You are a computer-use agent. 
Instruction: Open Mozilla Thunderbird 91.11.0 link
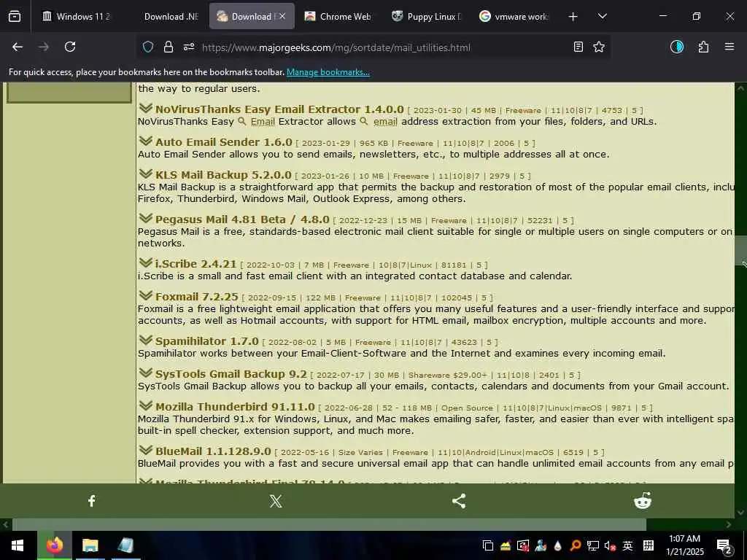235,407
